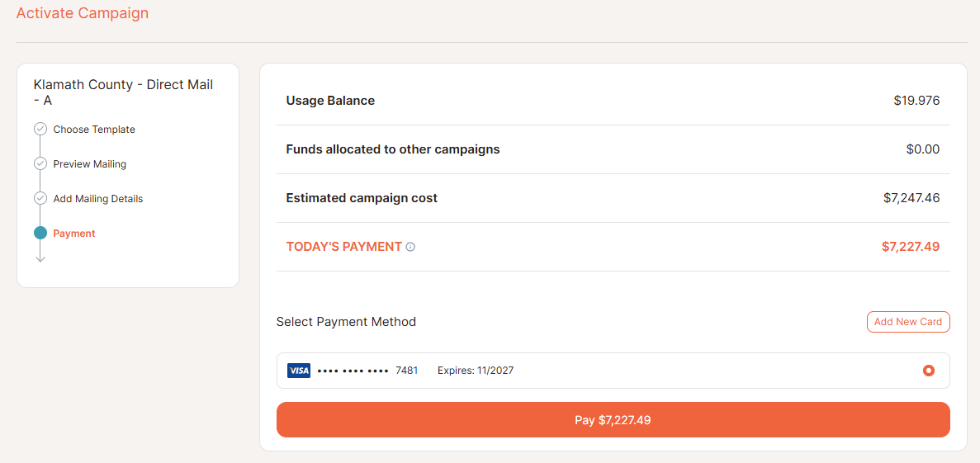Click the filled Payment step circle
980x463 pixels.
pos(40,233)
